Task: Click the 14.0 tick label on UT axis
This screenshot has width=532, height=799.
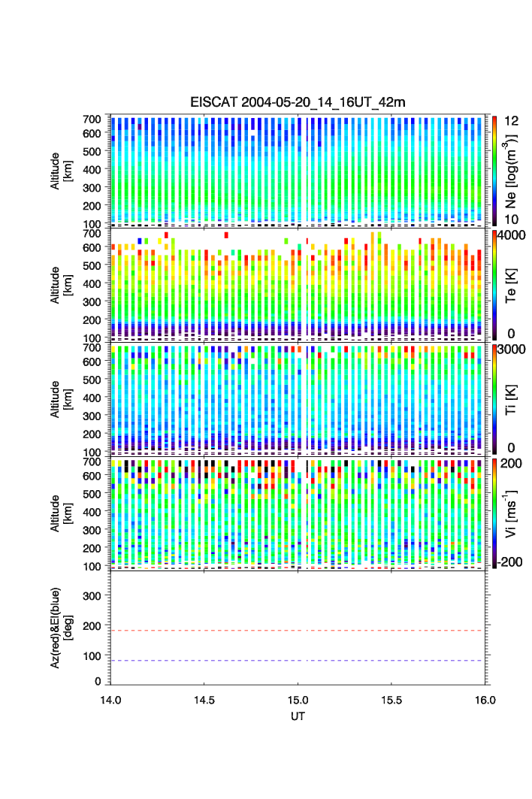Action: pyautogui.click(x=110, y=700)
